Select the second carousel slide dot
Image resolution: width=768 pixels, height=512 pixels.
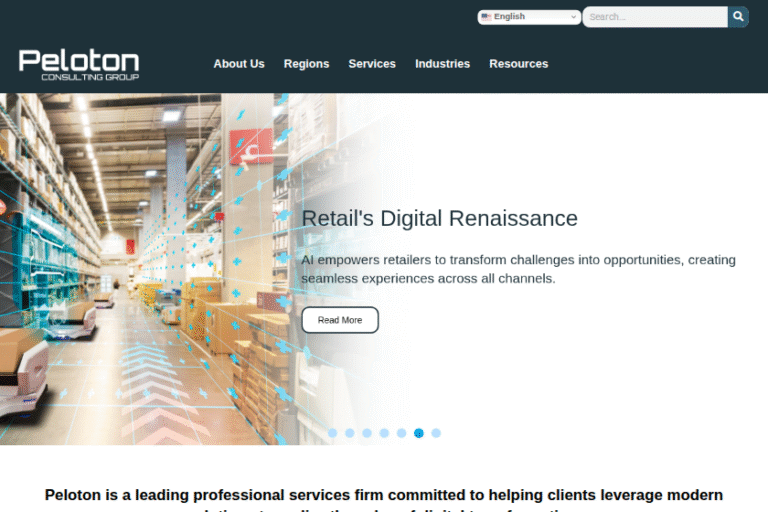coord(350,433)
